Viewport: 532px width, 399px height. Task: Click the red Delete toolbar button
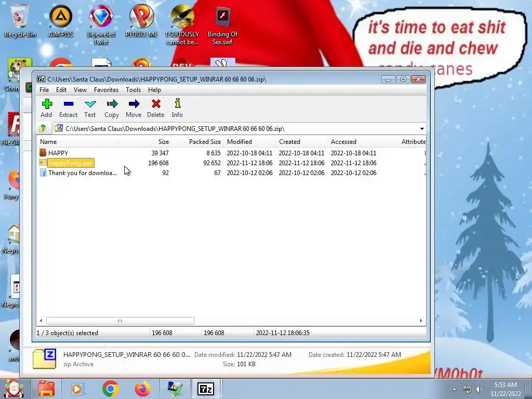click(x=156, y=108)
